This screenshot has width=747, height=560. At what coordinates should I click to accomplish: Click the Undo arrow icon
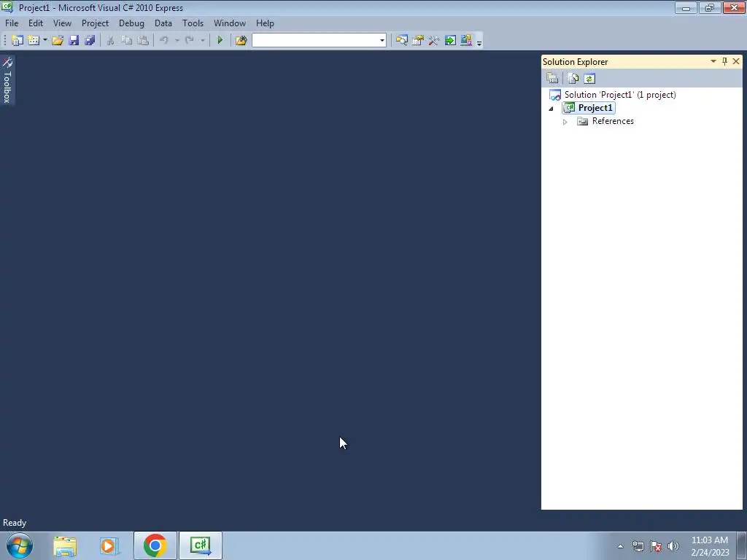coord(164,41)
